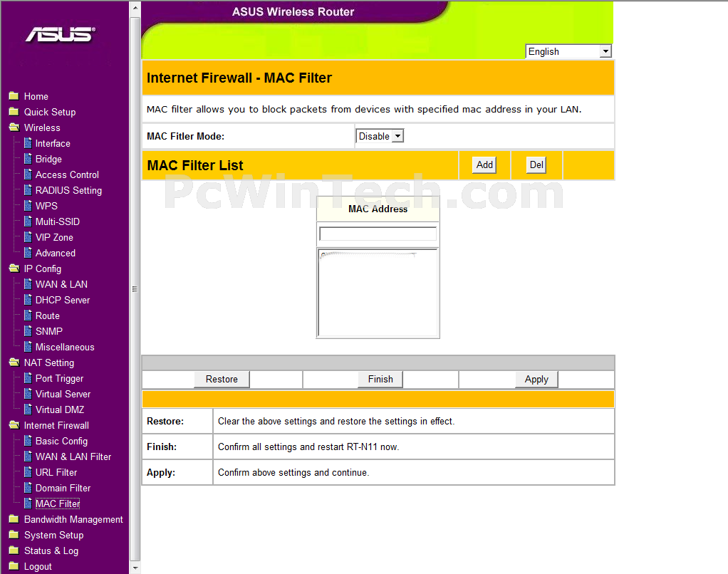Viewport: 728px width, 574px height.
Task: Open the DHCP Server menu item
Action: 63,301
